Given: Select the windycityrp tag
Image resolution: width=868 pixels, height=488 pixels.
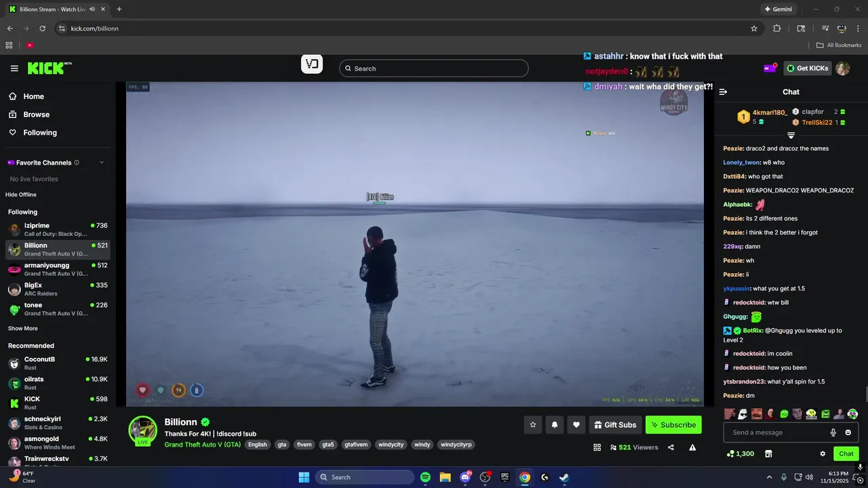Looking at the screenshot, I should (456, 445).
